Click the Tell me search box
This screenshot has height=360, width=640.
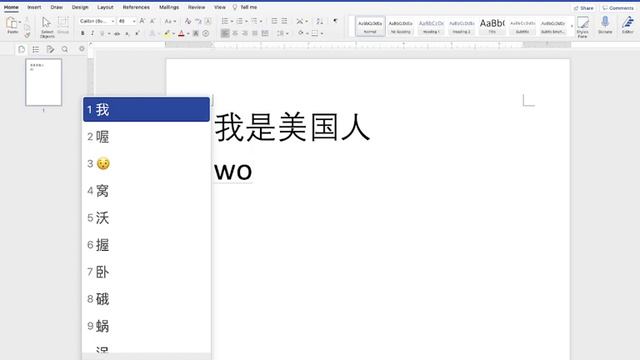click(245, 7)
